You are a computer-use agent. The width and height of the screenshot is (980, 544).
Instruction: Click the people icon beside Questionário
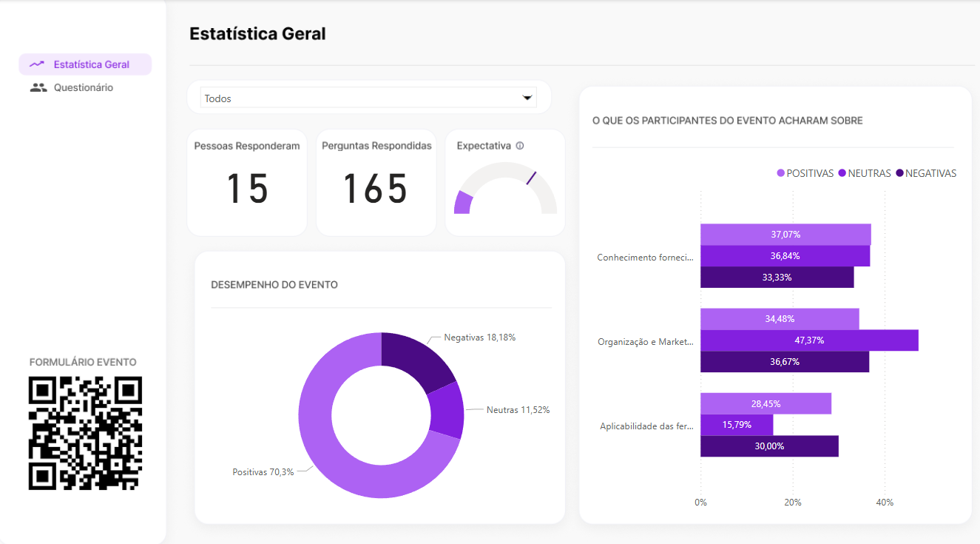(38, 87)
